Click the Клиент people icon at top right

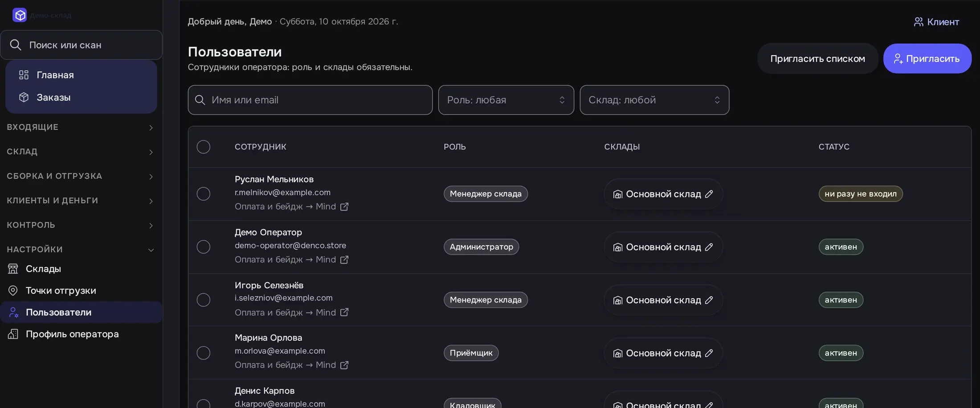(919, 22)
